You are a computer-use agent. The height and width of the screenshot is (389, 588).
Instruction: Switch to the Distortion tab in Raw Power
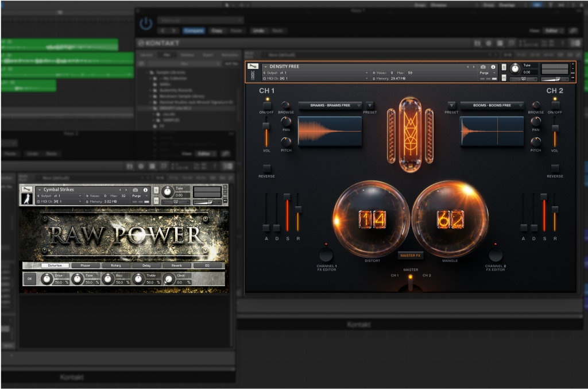pyautogui.click(x=55, y=265)
